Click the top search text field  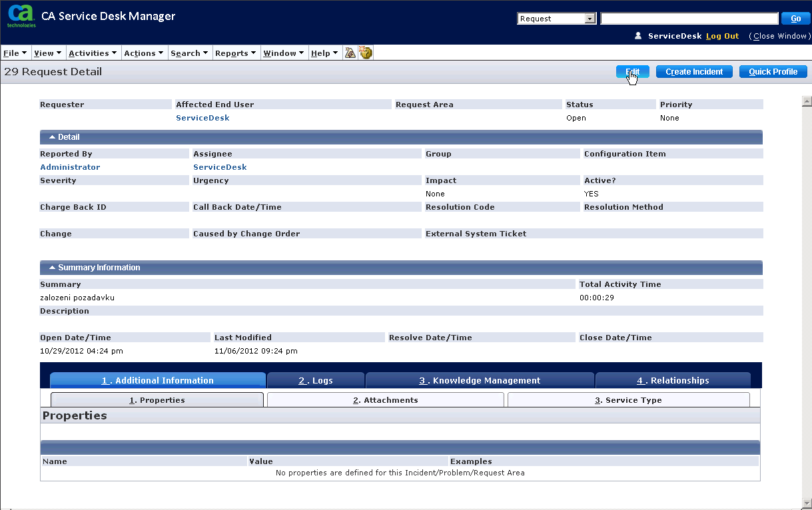click(689, 19)
